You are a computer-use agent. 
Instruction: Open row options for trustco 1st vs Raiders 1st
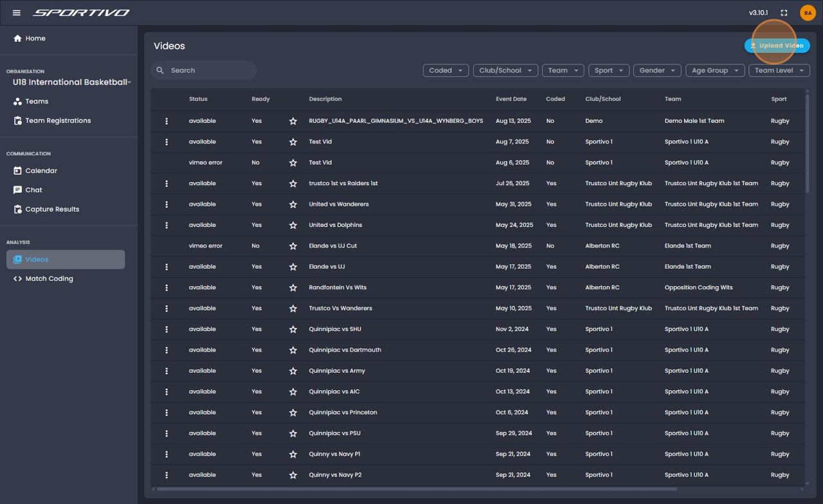click(167, 184)
